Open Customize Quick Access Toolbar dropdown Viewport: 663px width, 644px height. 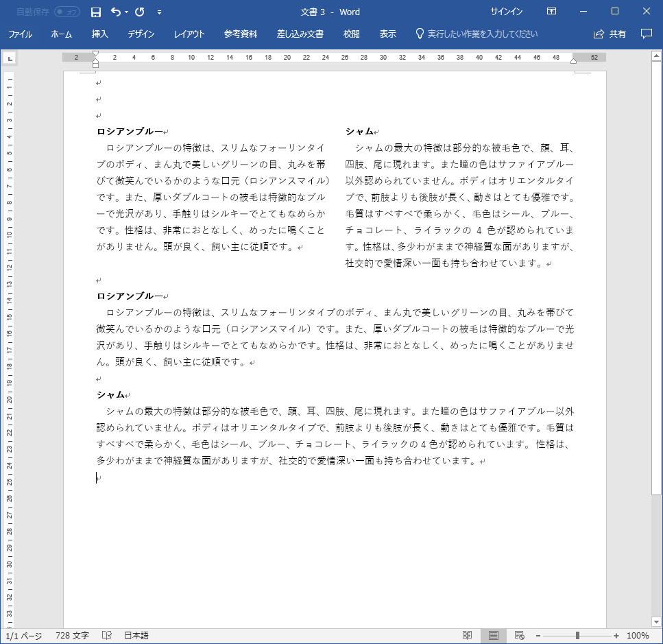159,12
